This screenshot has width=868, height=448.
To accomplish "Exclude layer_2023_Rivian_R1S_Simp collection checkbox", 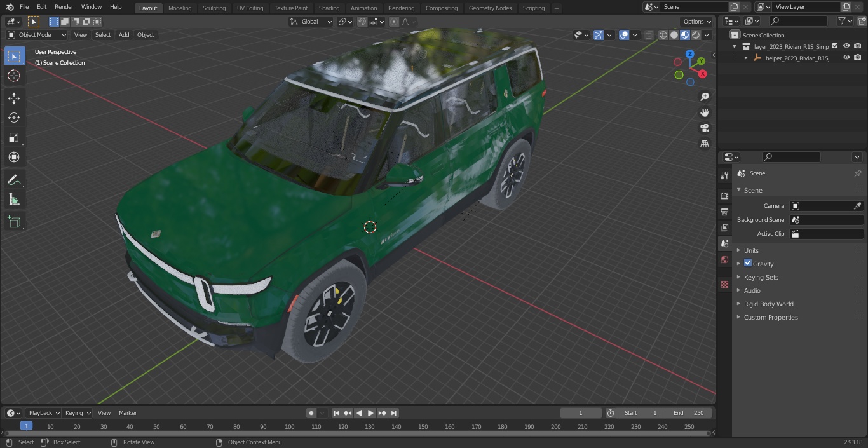I will (x=835, y=46).
